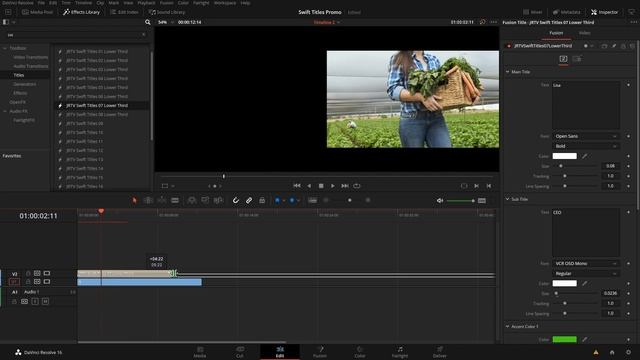Open the Main Title font Open Sans dropdown
Viewport: 640px width, 360px height.
586,136
